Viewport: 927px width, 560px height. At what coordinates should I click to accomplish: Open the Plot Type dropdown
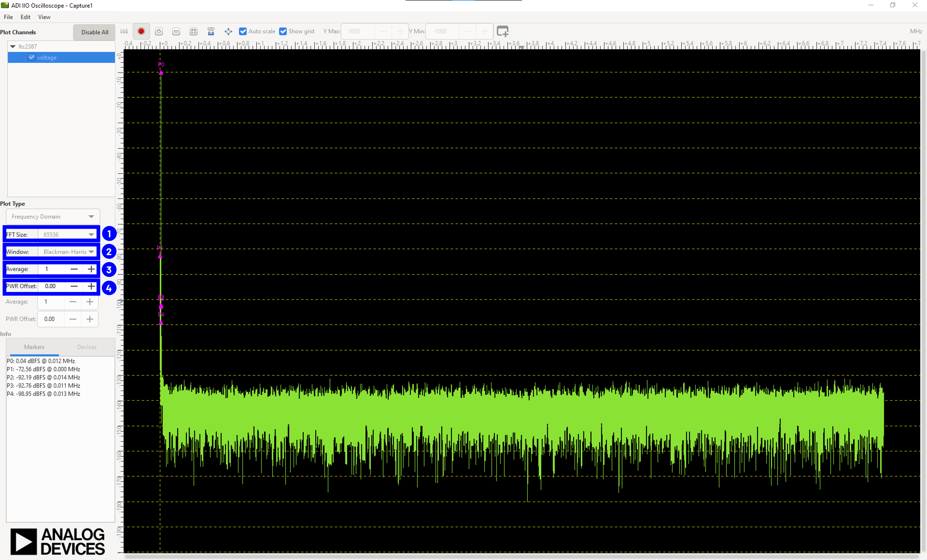coord(53,217)
